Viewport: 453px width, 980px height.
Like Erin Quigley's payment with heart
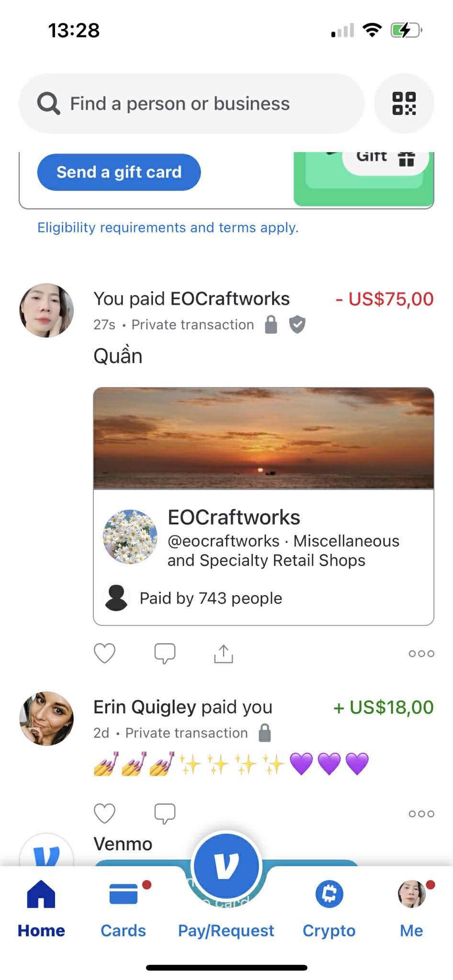coord(104,813)
